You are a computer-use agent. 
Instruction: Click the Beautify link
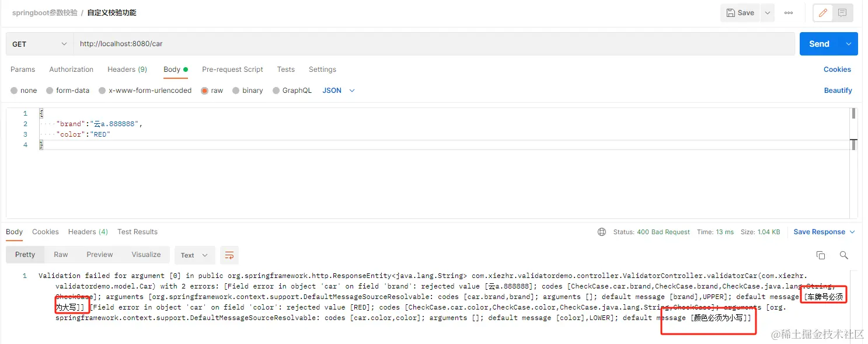[x=838, y=91]
